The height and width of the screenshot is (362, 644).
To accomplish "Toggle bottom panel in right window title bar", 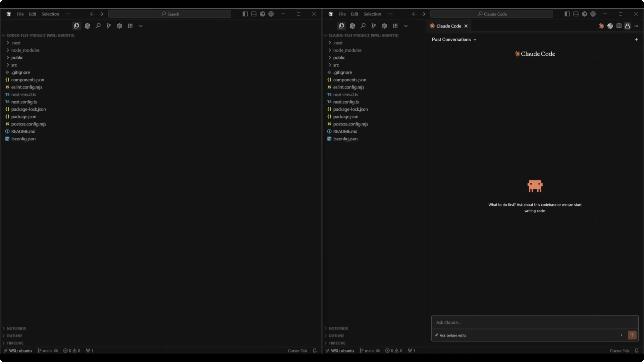I will point(576,14).
